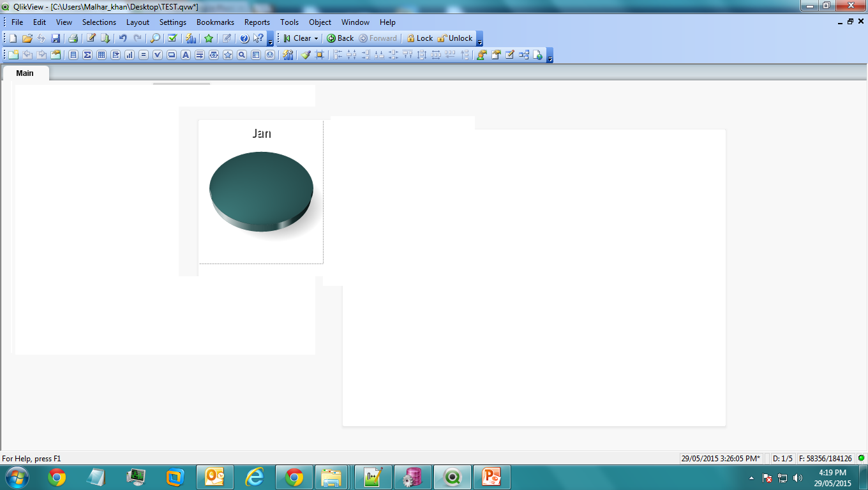Create a Line/Arrow object

click(x=200, y=55)
